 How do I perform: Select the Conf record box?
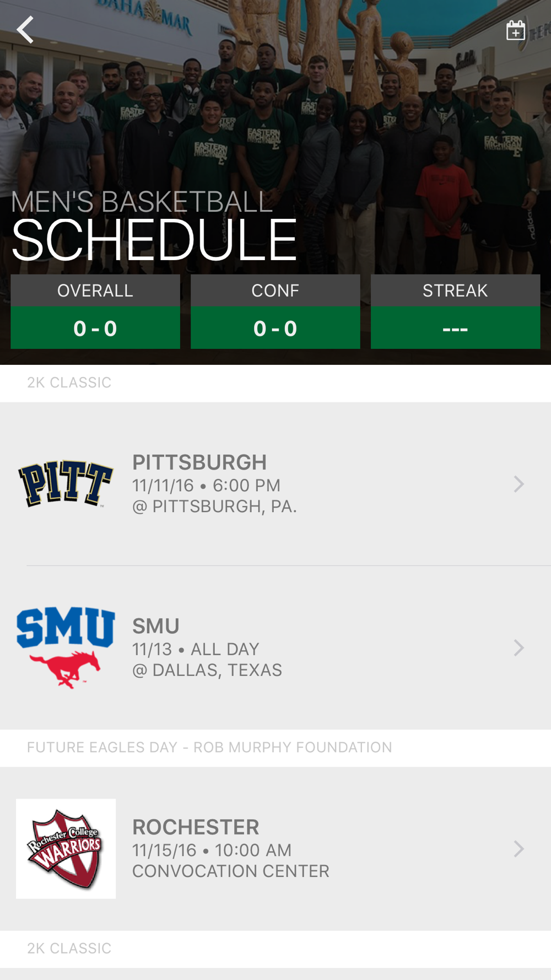pyautogui.click(x=275, y=311)
